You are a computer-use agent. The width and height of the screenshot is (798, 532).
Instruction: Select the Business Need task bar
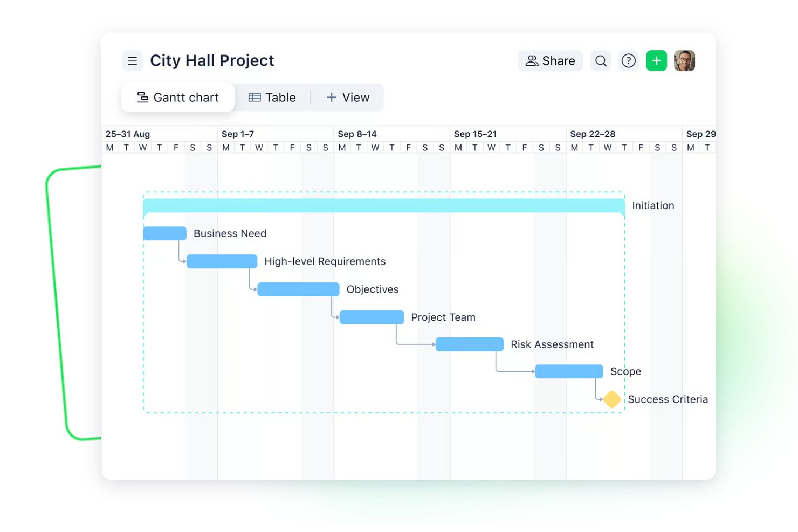(164, 233)
